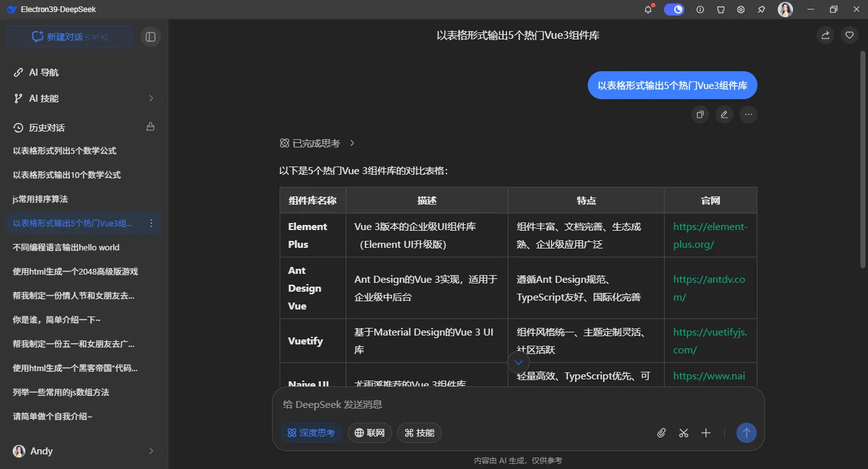Favorite the conversation with heart icon

pos(849,35)
